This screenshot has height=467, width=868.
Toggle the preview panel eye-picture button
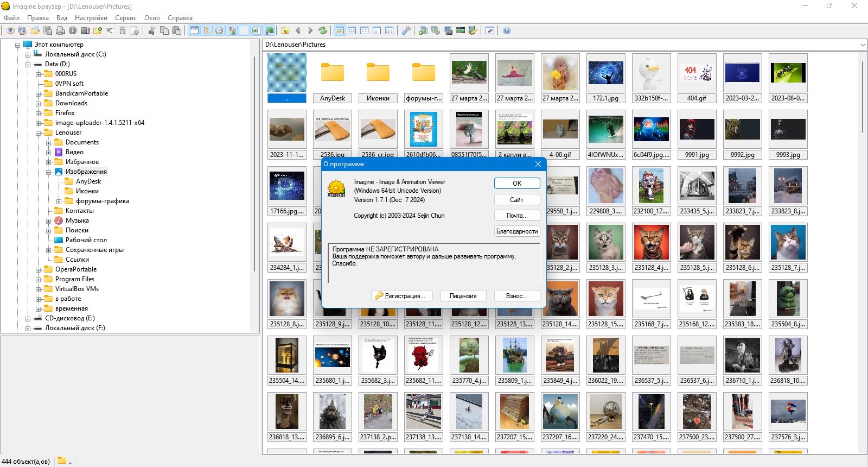[232, 30]
